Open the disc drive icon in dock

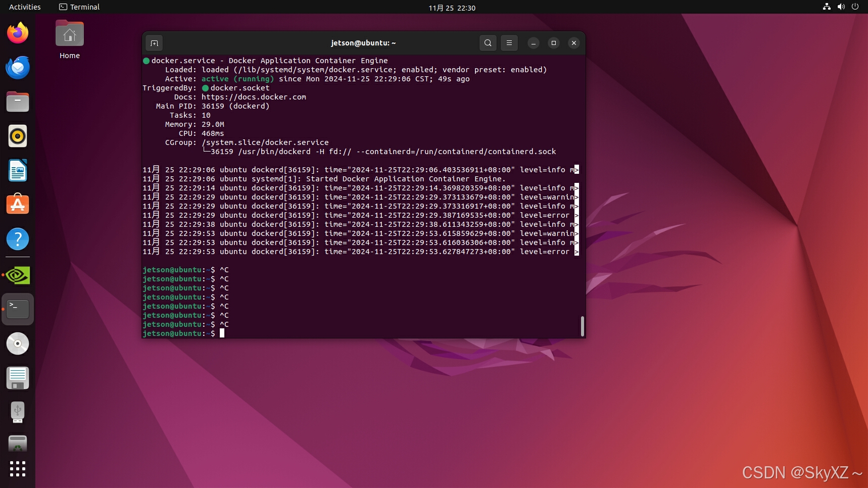tap(18, 344)
